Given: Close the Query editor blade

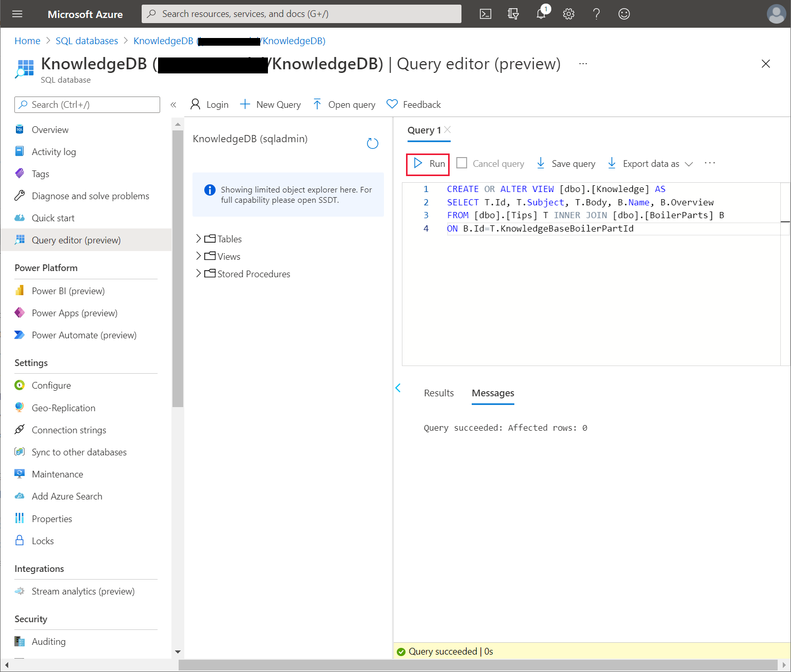Looking at the screenshot, I should click(766, 64).
